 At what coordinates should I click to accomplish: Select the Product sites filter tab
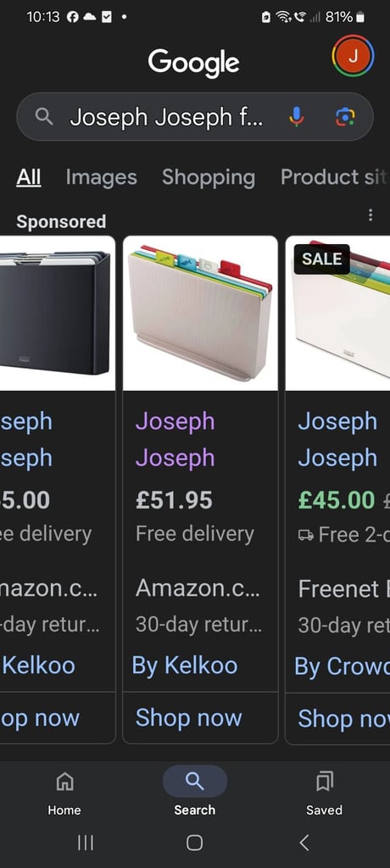click(x=335, y=177)
